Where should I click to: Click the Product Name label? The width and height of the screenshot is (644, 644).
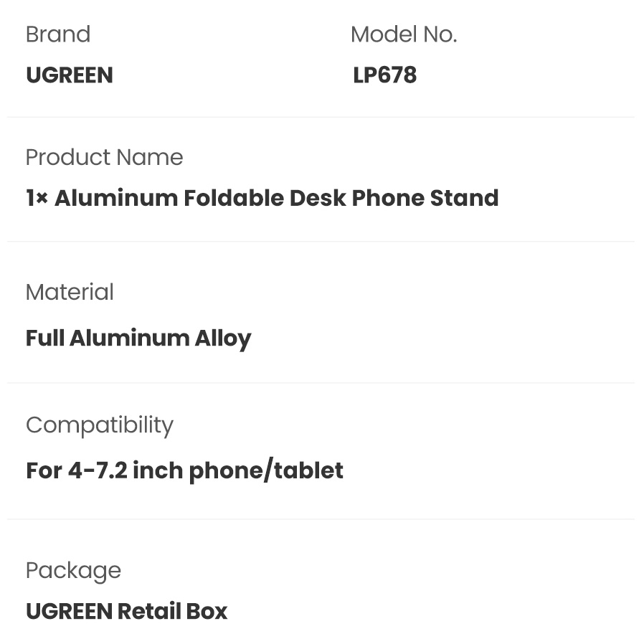click(104, 157)
